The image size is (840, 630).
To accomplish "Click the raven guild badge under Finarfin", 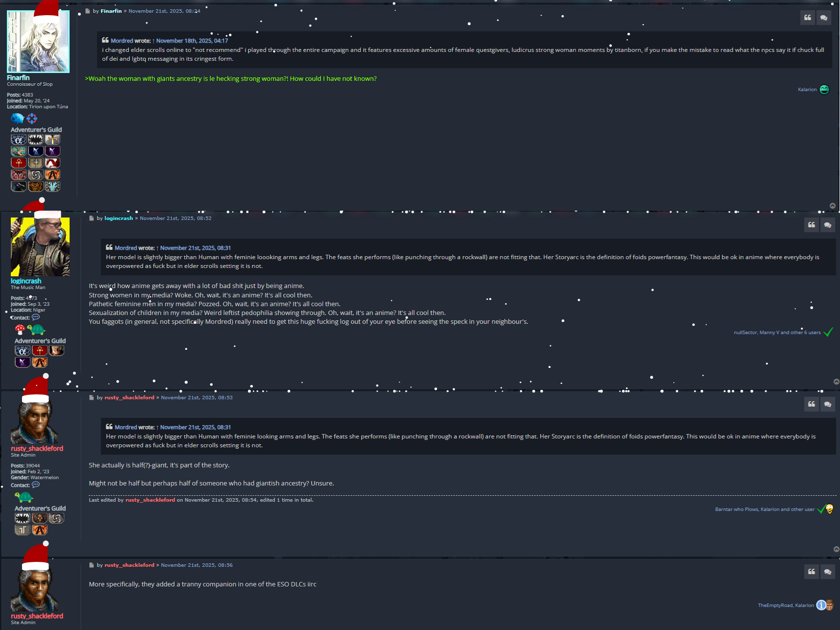I will (19, 187).
